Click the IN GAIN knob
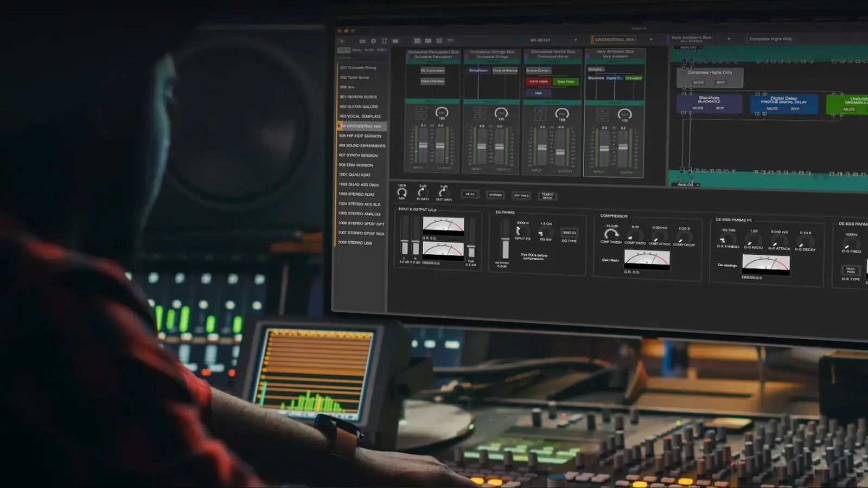This screenshot has height=488, width=868. (422, 192)
